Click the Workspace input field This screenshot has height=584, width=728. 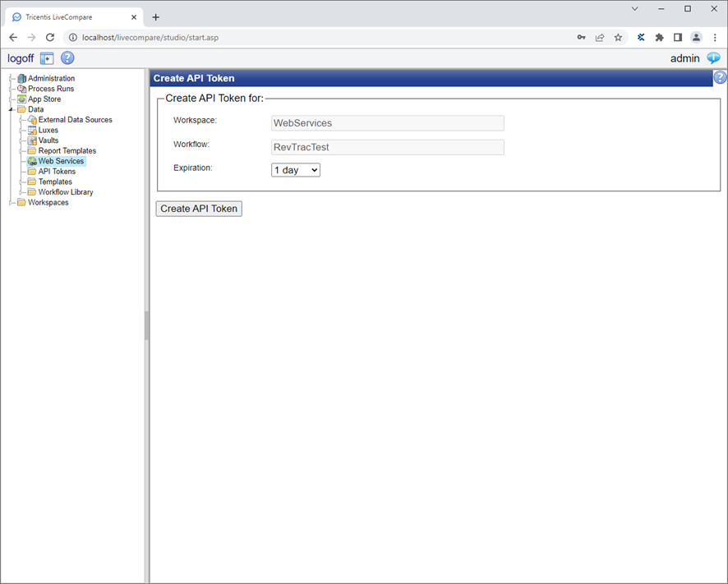(388, 122)
